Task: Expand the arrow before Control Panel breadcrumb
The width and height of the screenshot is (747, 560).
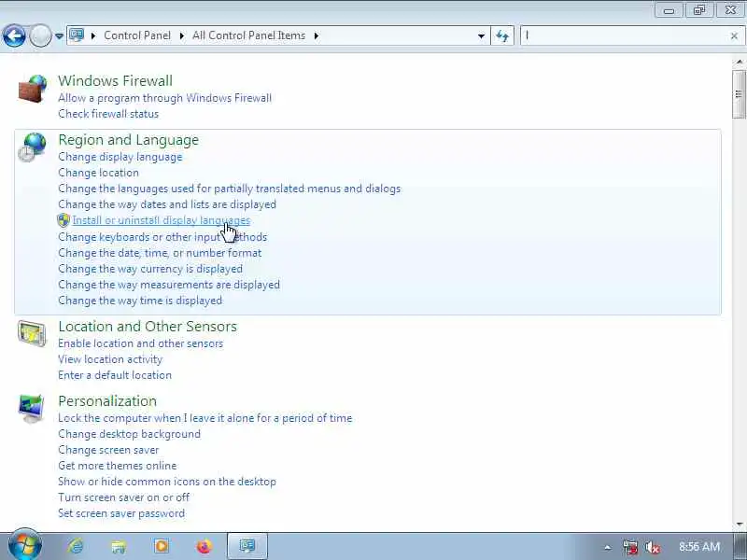Action: (x=93, y=35)
